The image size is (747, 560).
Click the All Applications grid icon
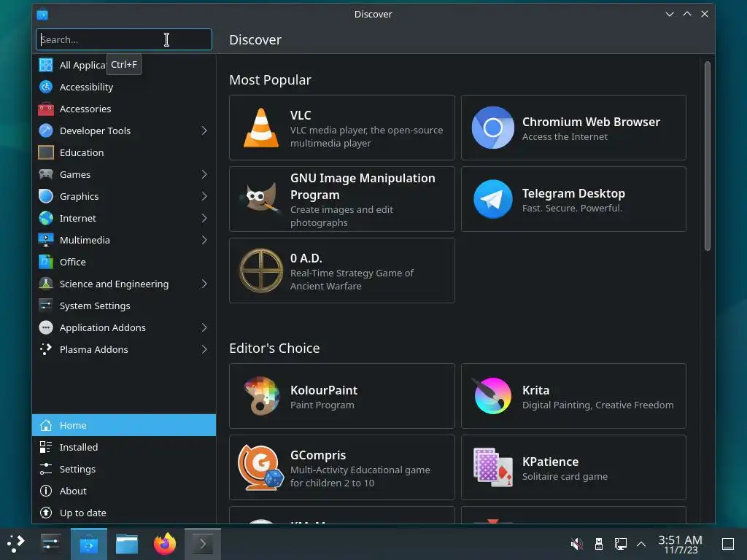pos(46,65)
